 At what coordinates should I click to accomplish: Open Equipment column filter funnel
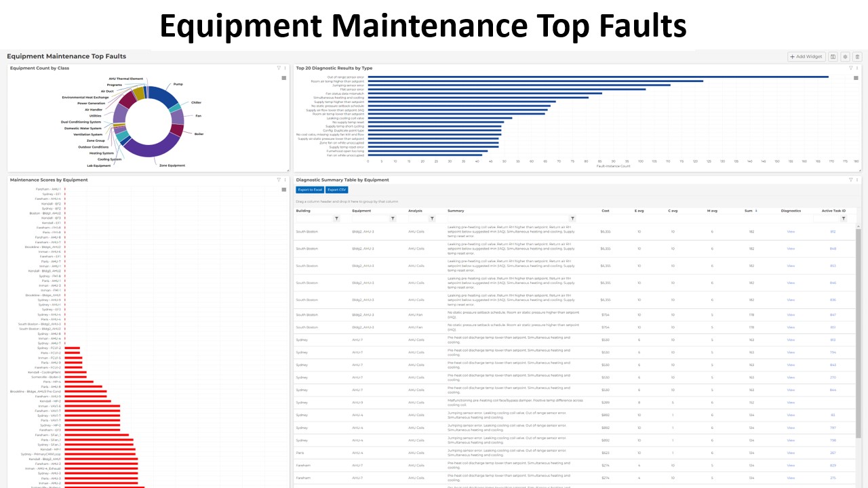click(x=393, y=219)
